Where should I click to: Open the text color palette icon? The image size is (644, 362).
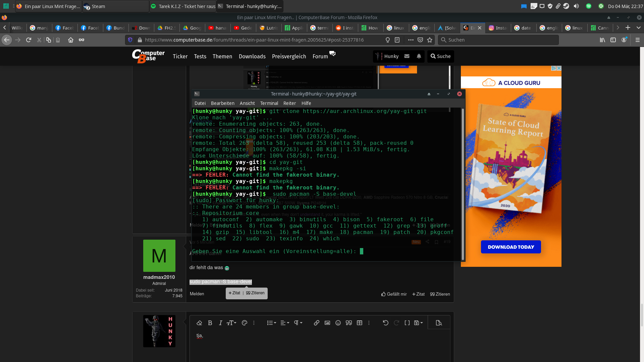[245, 323]
